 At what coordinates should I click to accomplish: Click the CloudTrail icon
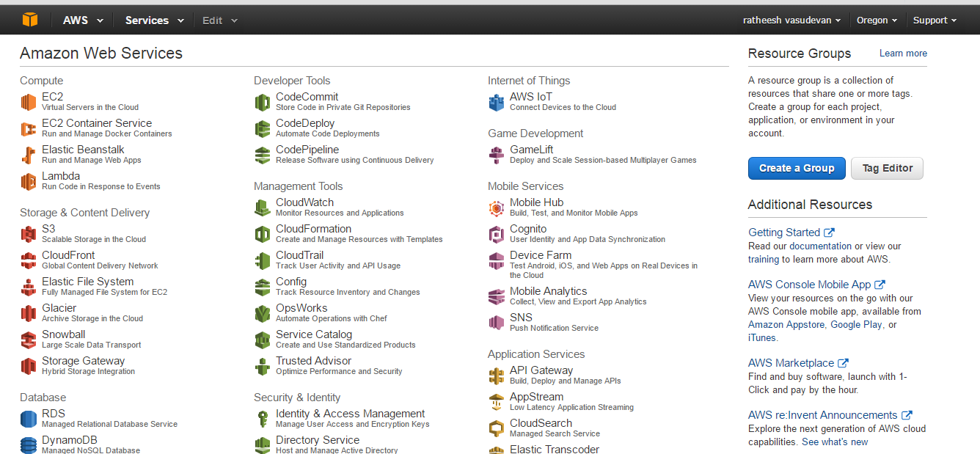tap(263, 260)
